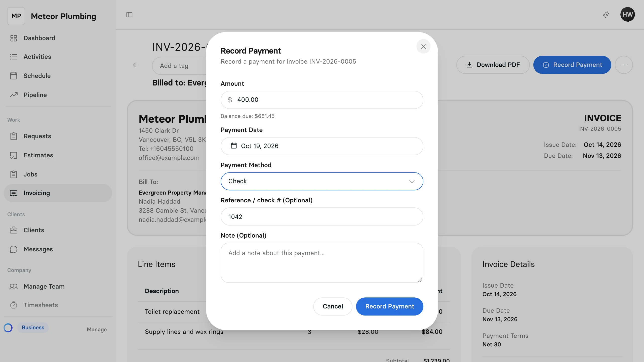
Task: Go to Estimates section
Action: point(58,155)
